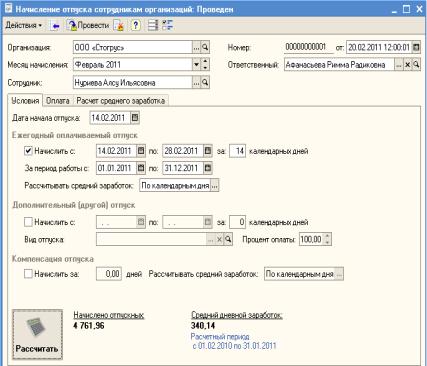427x366 pixels.
Task: Click the Расчетный период link
Action: pos(220,337)
